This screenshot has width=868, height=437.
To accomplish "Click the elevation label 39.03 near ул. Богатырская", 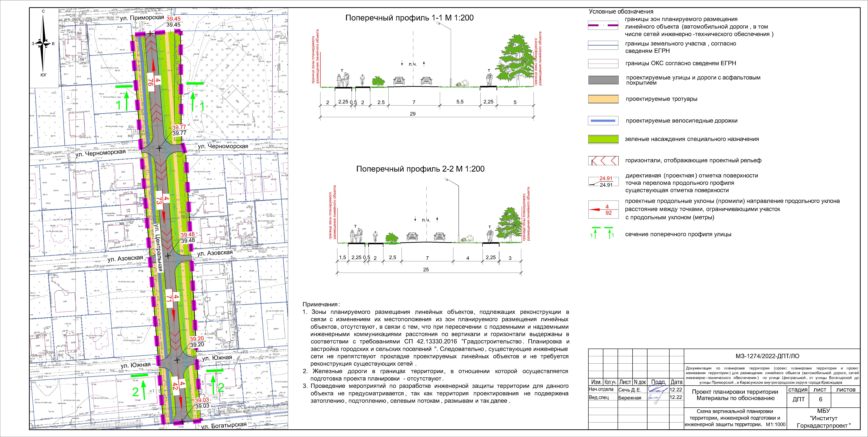I will (x=202, y=403).
